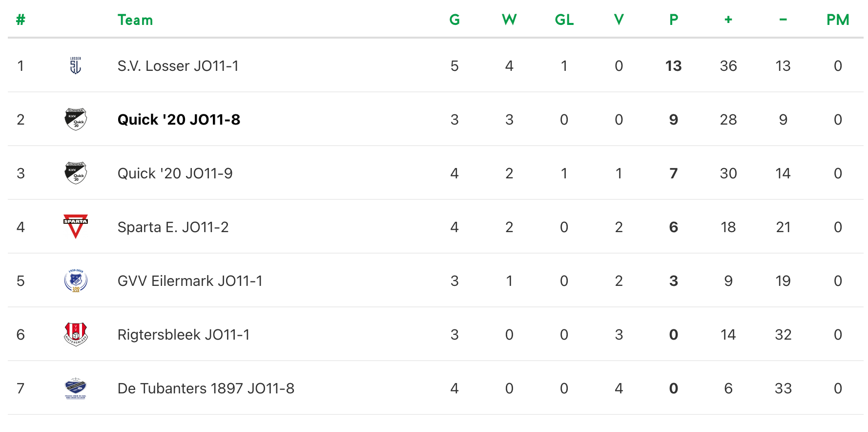Click the Quick '20 JO11-8 club crest
868x432 pixels.
point(76,119)
